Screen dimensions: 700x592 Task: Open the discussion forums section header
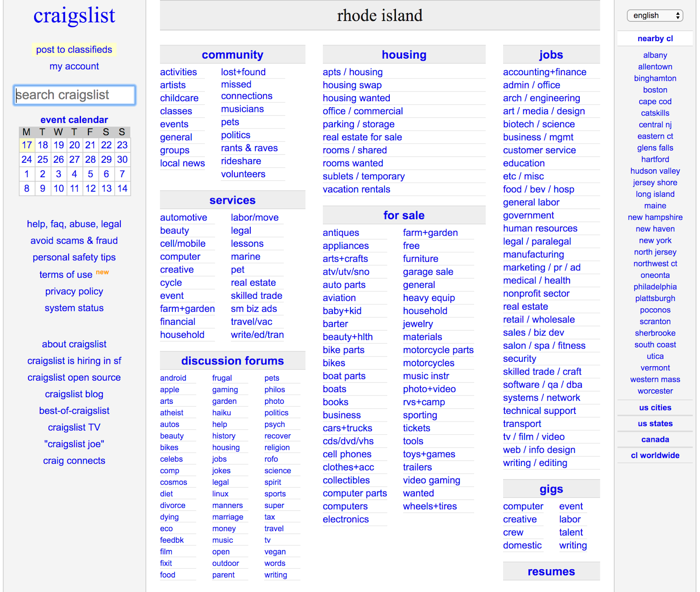(x=233, y=361)
